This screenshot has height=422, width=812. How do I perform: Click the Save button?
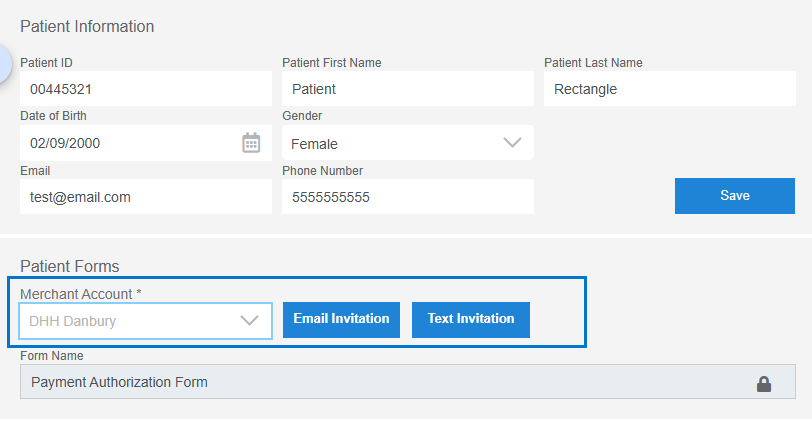(734, 196)
